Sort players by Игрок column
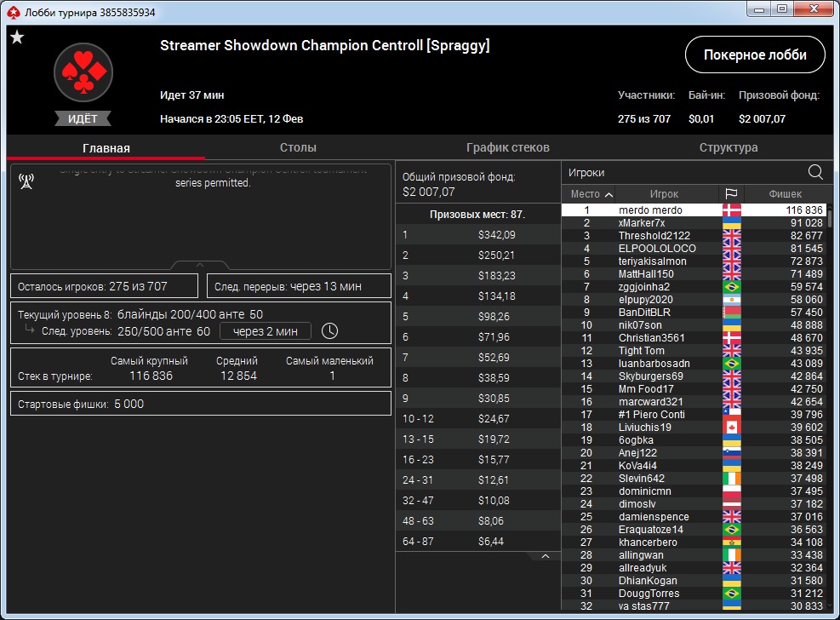Viewport: 840px width, 620px height. click(665, 194)
